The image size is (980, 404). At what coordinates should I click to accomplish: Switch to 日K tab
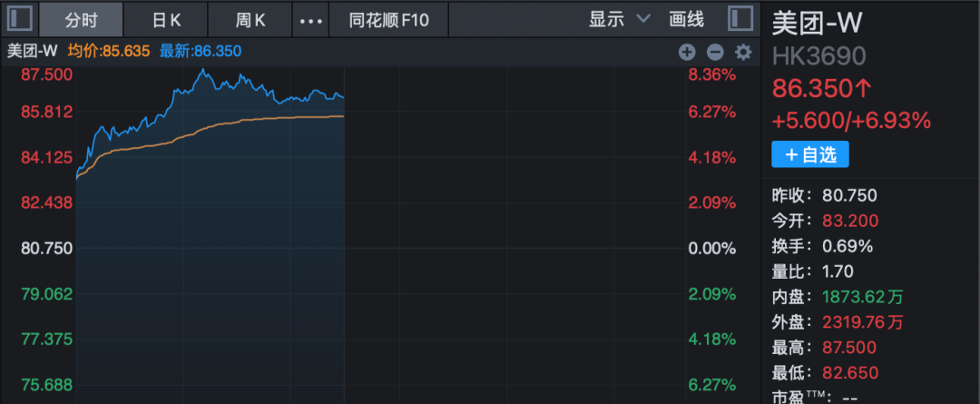166,20
